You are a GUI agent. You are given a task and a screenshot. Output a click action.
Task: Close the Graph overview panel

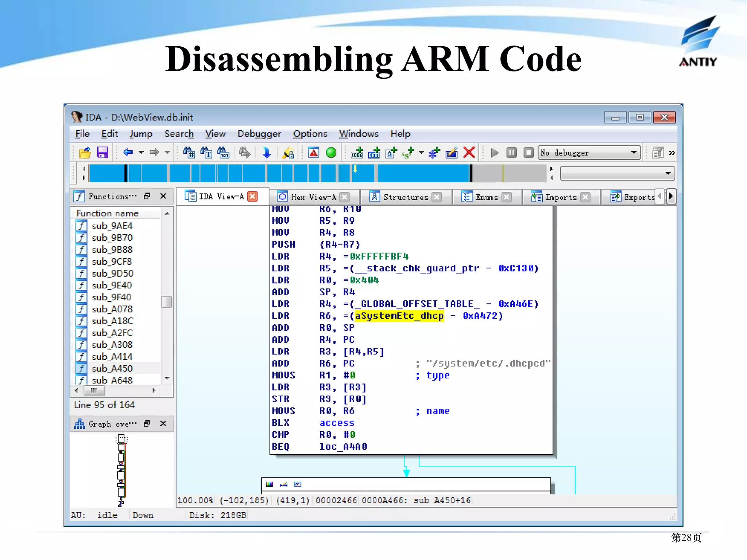tap(163, 423)
